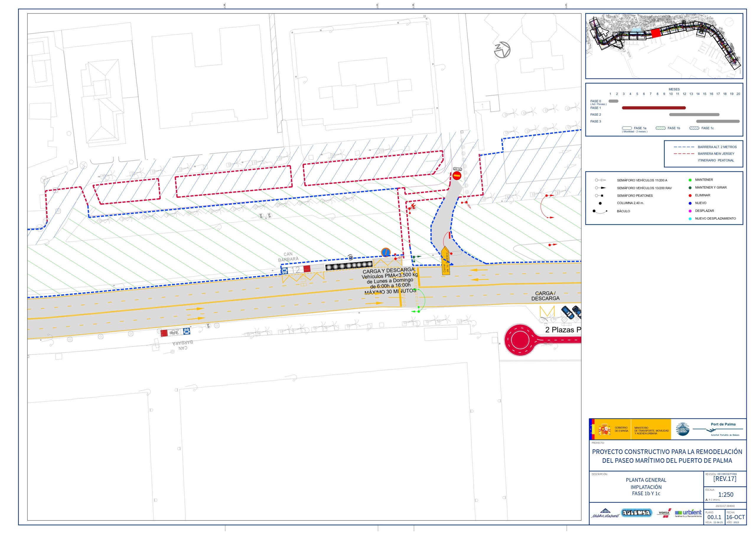This screenshot has width=756, height=534.
Task: Click the Melchor Mascaró logo
Action: (605, 514)
